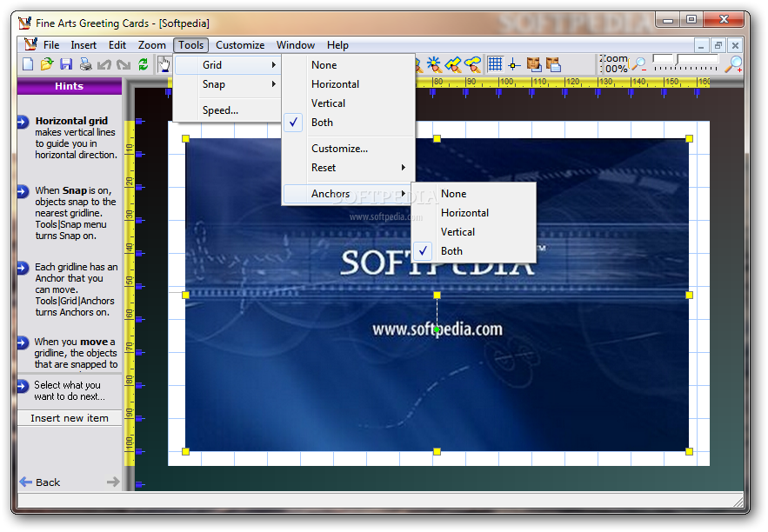Open the Window menu

296,45
